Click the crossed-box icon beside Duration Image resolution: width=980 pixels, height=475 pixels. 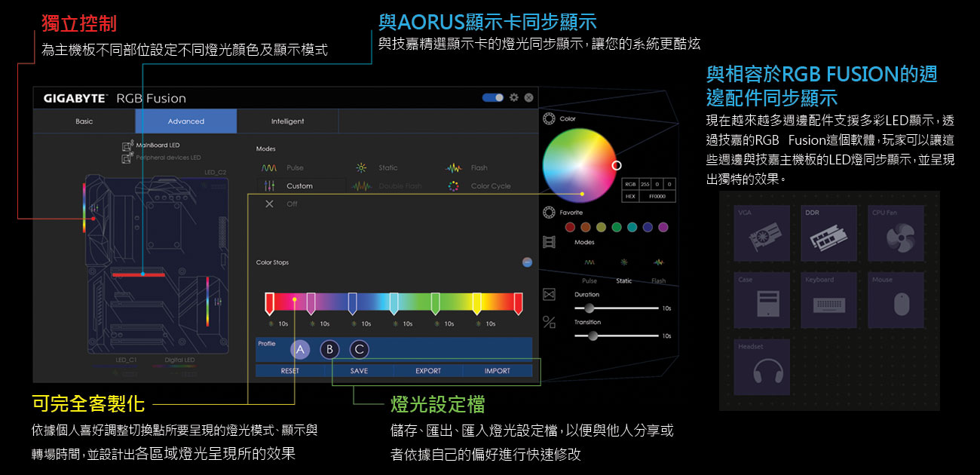coord(549,294)
